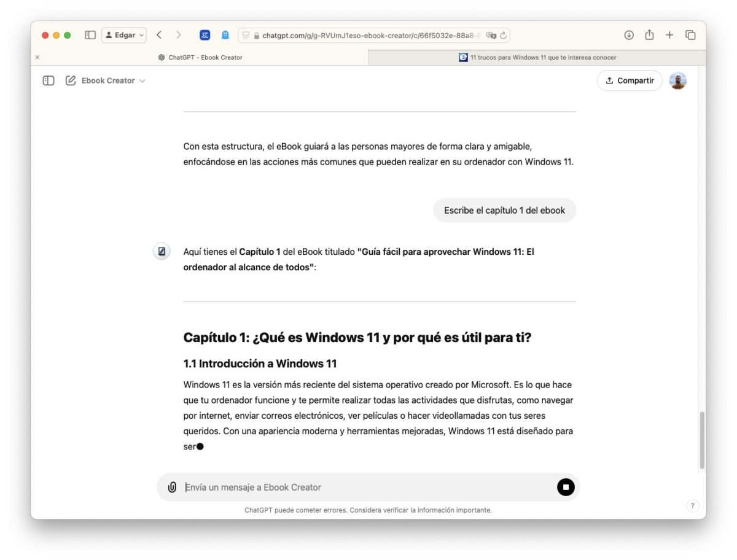Expand the Ebook Creator model dropdown
The image size is (737, 560).
tap(114, 80)
